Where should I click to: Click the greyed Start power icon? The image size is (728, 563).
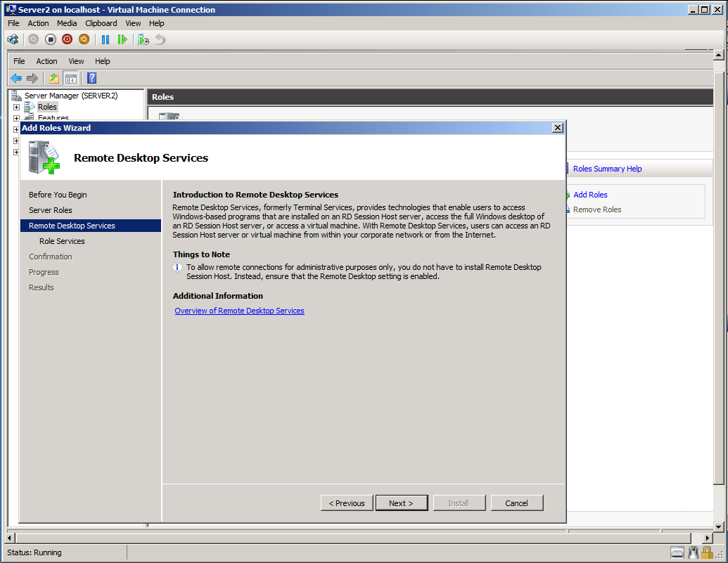pos(34,40)
